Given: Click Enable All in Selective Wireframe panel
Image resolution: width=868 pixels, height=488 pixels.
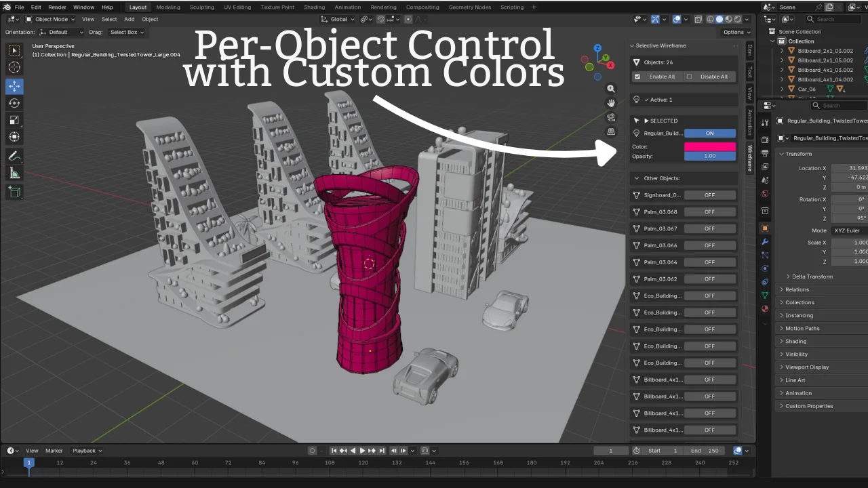Looking at the screenshot, I should 661,76.
